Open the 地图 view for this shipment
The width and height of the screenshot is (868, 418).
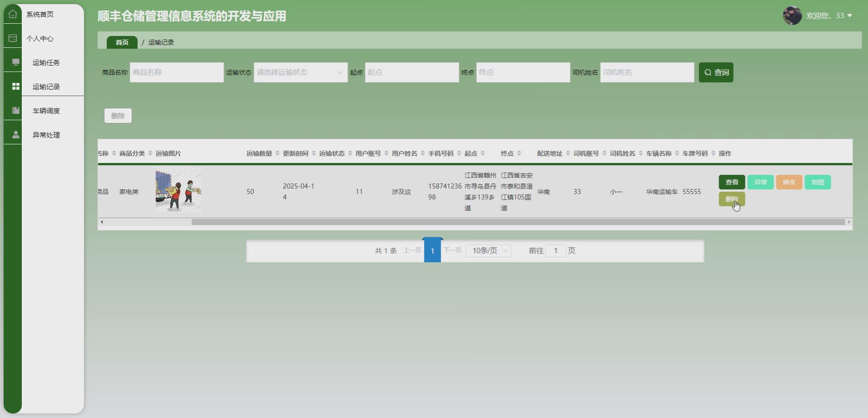818,182
